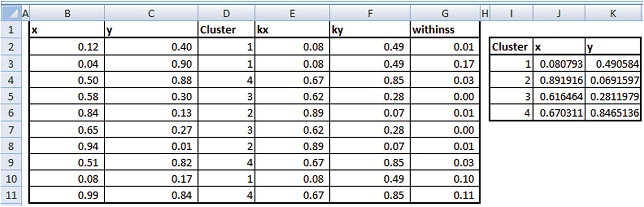Click cell C3 with value 0.90
644x207 pixels.
[x=151, y=64]
